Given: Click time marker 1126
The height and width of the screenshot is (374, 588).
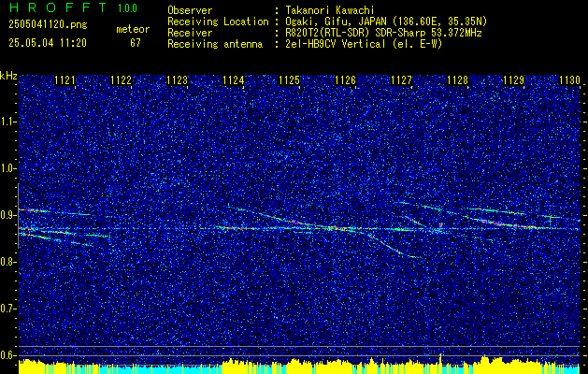Looking at the screenshot, I should coord(345,80).
